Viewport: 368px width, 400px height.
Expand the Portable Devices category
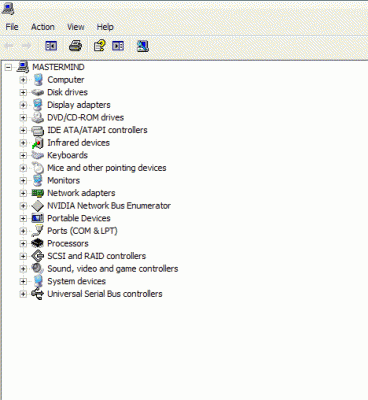[23, 219]
